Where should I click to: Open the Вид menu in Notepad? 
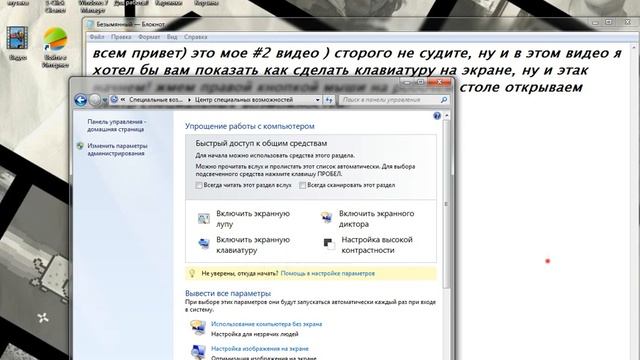click(x=172, y=37)
